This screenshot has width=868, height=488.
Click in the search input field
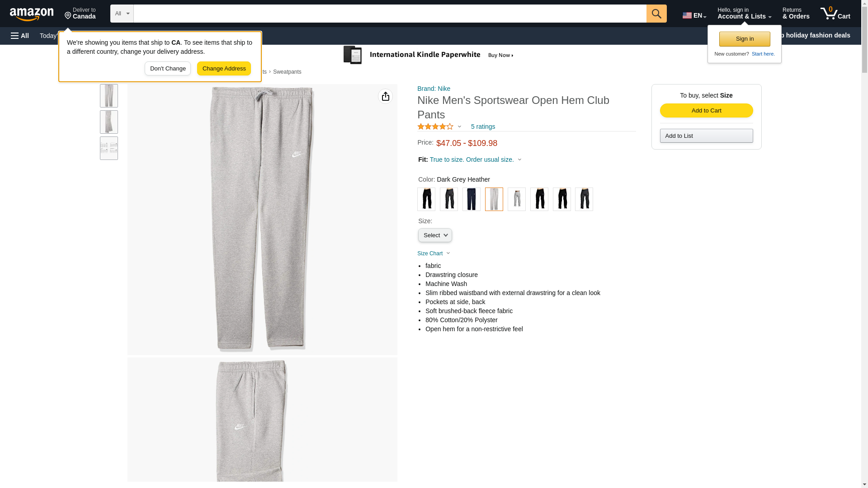click(x=389, y=14)
